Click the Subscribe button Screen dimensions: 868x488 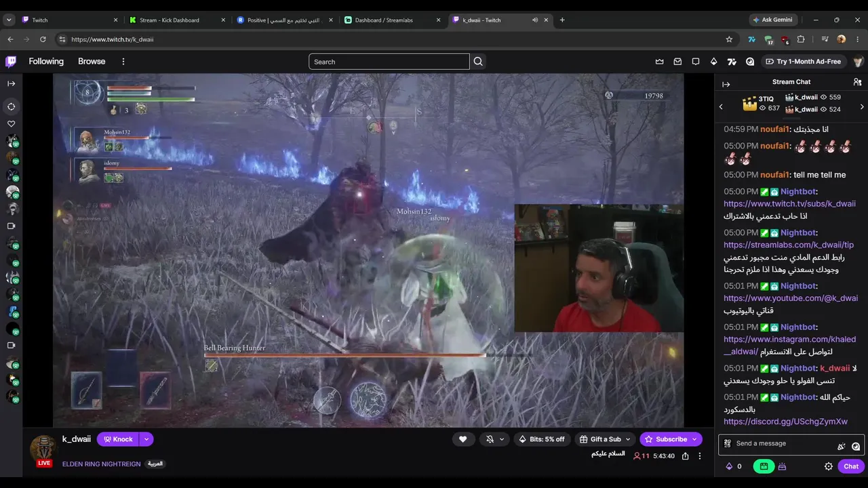click(671, 439)
